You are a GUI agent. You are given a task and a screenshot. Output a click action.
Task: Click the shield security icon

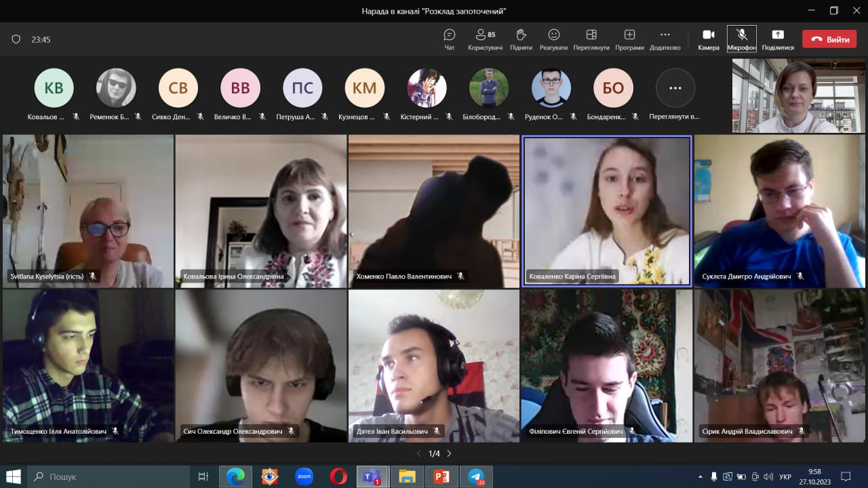(x=16, y=39)
